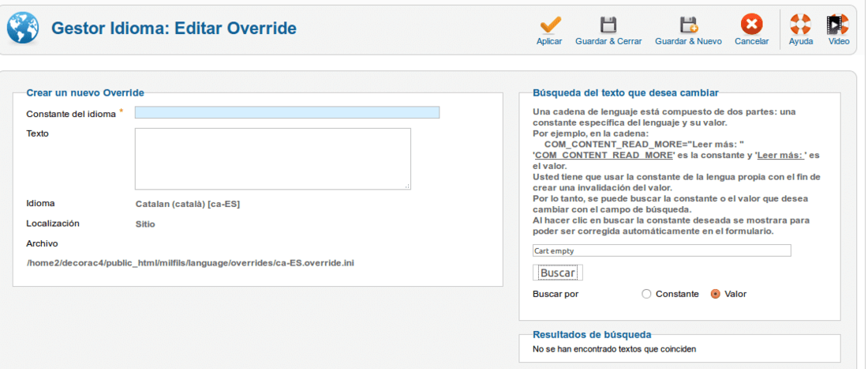Click the 'Idioma' label
Image resolution: width=868 pixels, height=369 pixels.
40,203
